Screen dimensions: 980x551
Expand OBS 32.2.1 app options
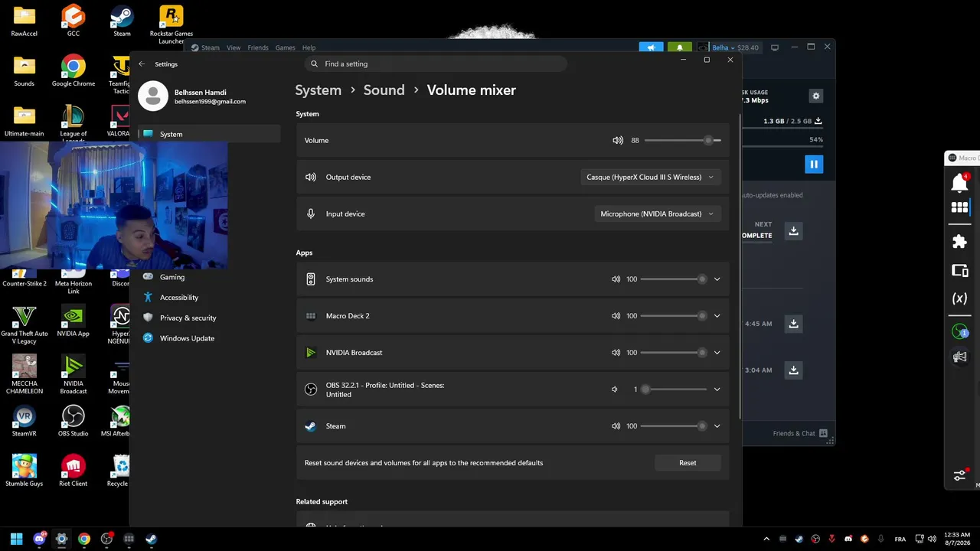tap(717, 390)
